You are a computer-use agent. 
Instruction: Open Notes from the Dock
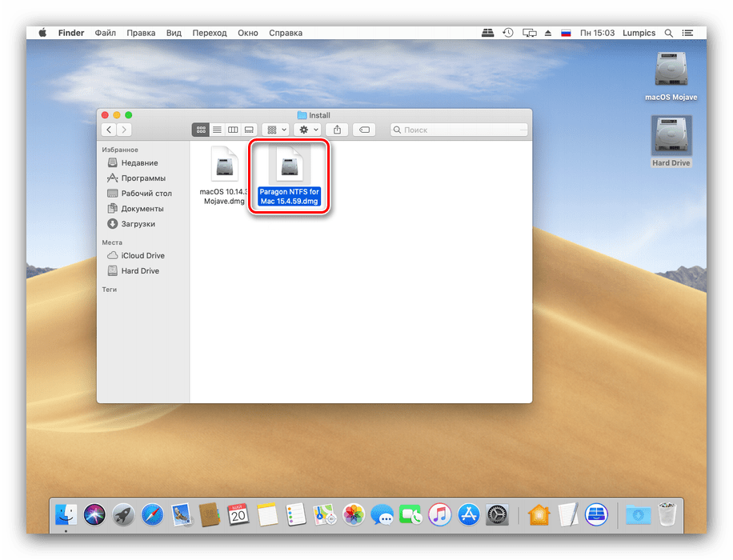click(267, 515)
